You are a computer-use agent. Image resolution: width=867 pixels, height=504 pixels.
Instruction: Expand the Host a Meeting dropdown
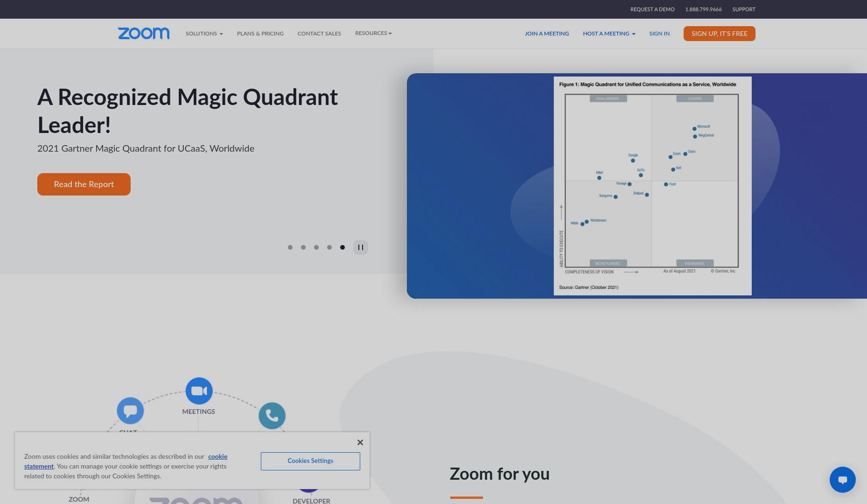pos(609,34)
